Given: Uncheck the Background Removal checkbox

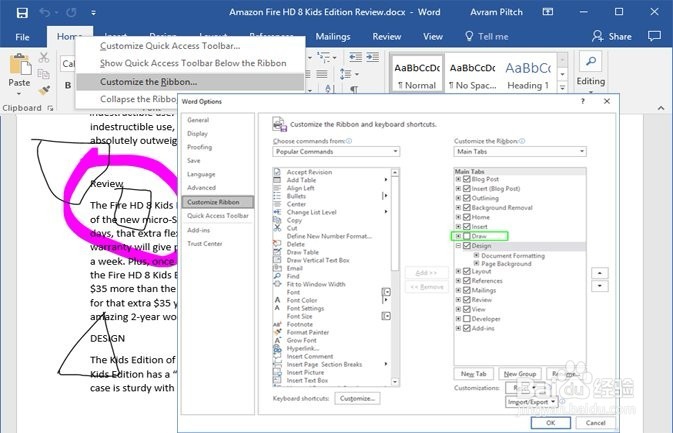Looking at the screenshot, I should (x=467, y=207).
